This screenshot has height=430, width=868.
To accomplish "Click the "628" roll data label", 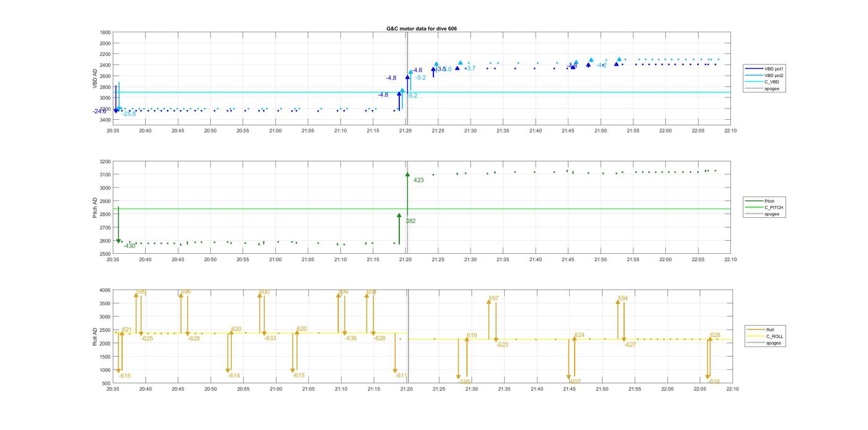I will click(x=715, y=336).
